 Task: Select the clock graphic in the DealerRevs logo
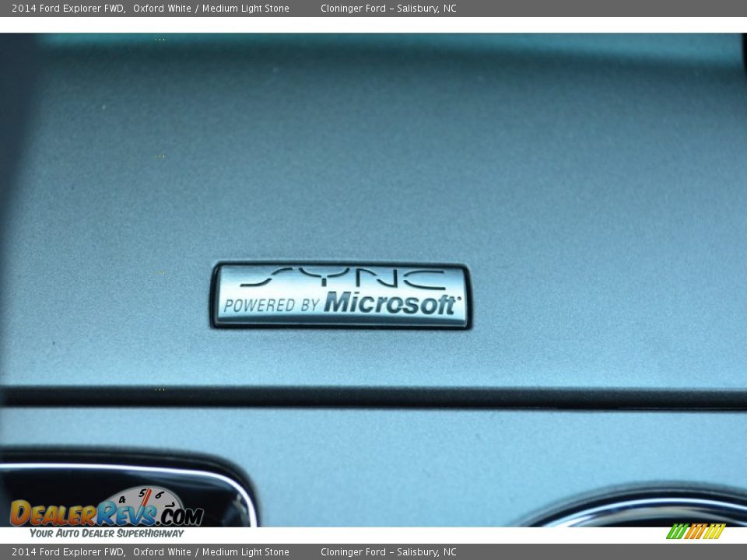(144, 499)
